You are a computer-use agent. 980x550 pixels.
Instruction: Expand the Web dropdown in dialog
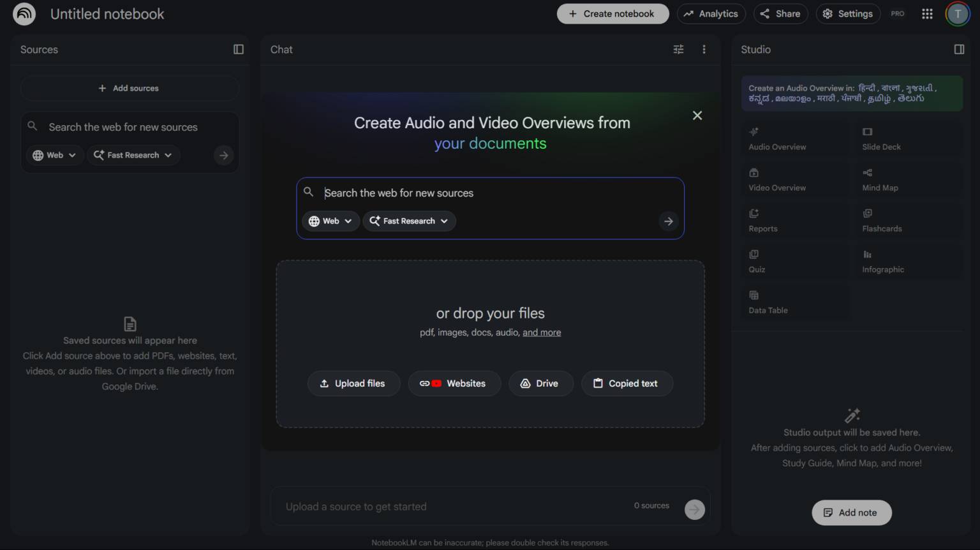point(330,221)
